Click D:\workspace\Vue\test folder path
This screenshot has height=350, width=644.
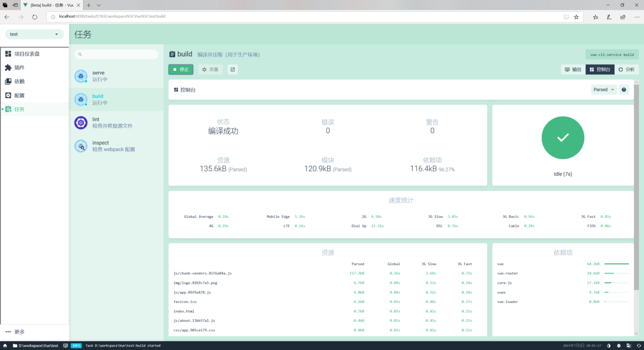[35, 345]
